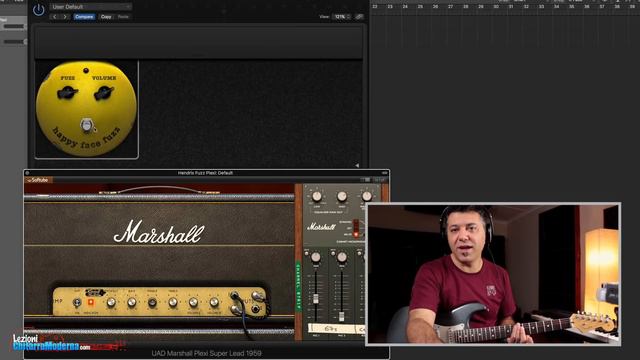
Task: Turn the Low EQ knob in channel strip
Action: 317,197
